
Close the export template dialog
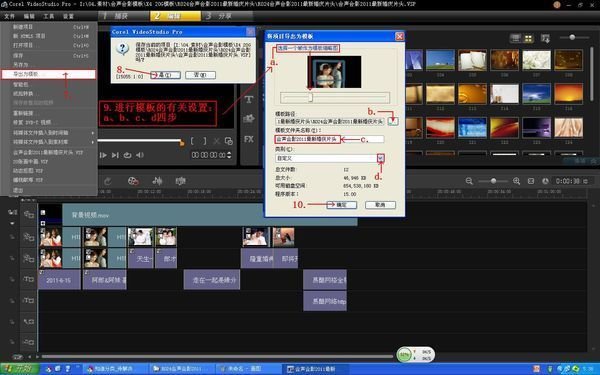tap(399, 36)
